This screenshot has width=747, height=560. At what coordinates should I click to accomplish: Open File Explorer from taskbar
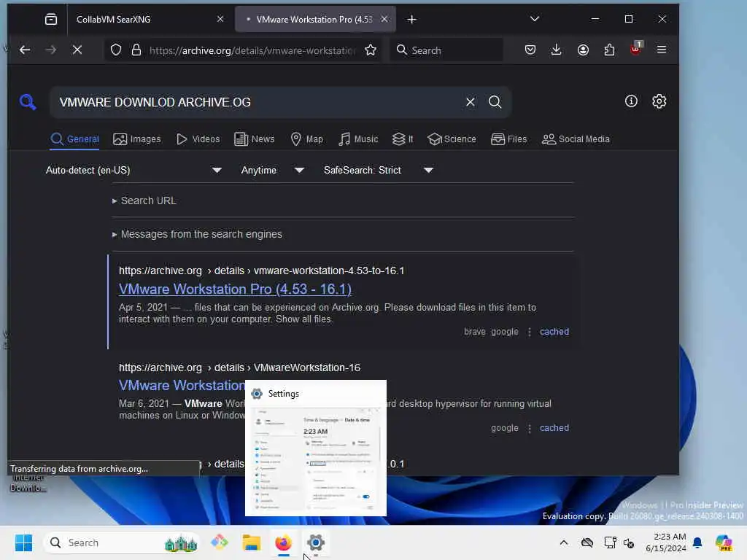[x=251, y=542]
